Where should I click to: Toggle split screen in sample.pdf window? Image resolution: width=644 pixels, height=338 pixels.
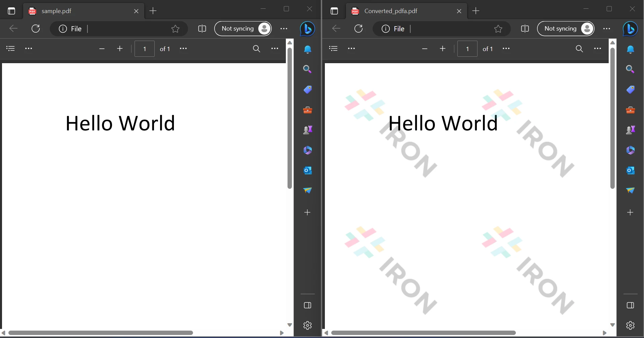[x=202, y=29]
